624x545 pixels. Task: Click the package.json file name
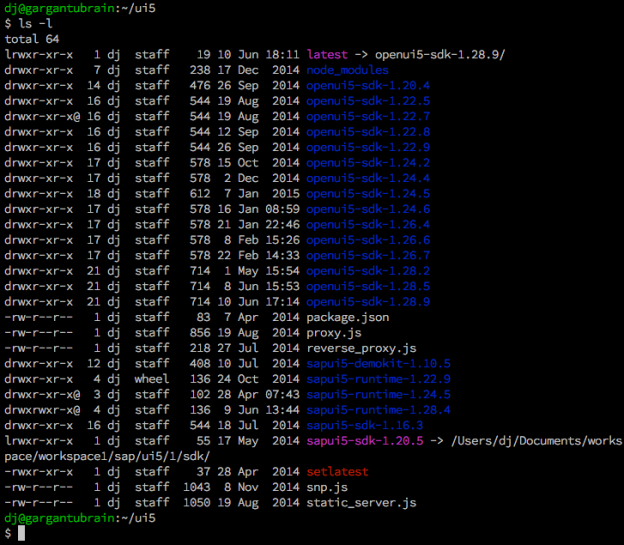coord(348,317)
